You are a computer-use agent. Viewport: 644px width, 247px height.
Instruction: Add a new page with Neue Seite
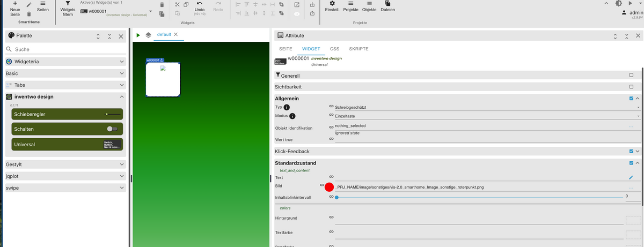click(x=14, y=9)
